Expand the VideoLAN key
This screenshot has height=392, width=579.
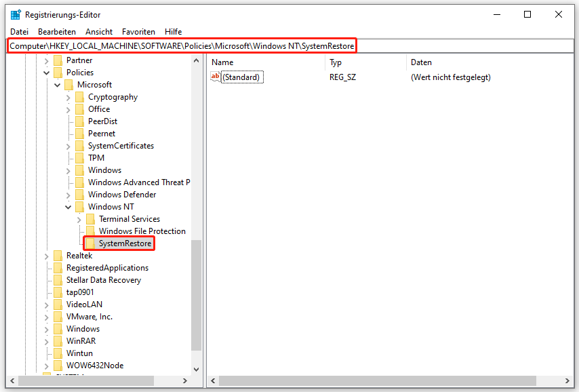pyautogui.click(x=47, y=305)
